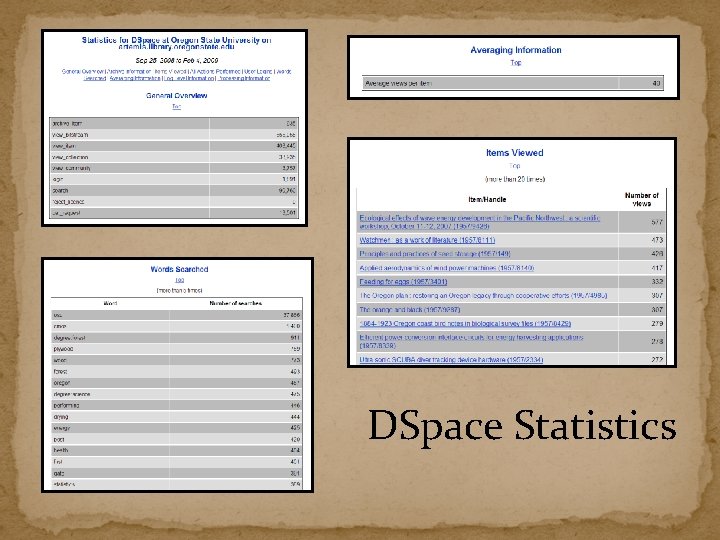Click the General Overview heading

pos(176,96)
